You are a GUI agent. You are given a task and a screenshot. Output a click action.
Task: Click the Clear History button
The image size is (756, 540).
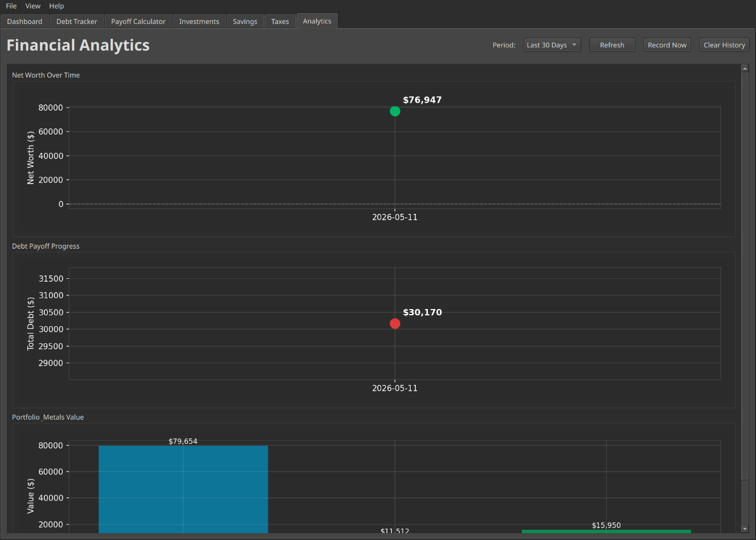(x=724, y=45)
